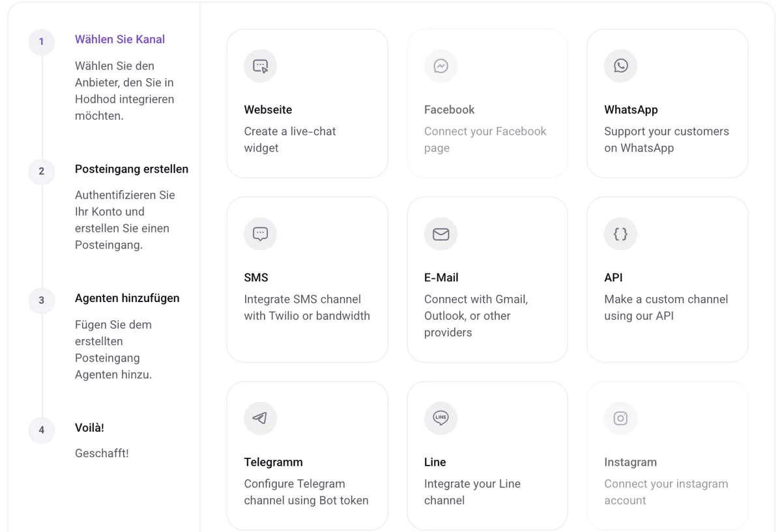Click the SMS speech bubble icon
The image size is (782, 532).
pyautogui.click(x=261, y=234)
